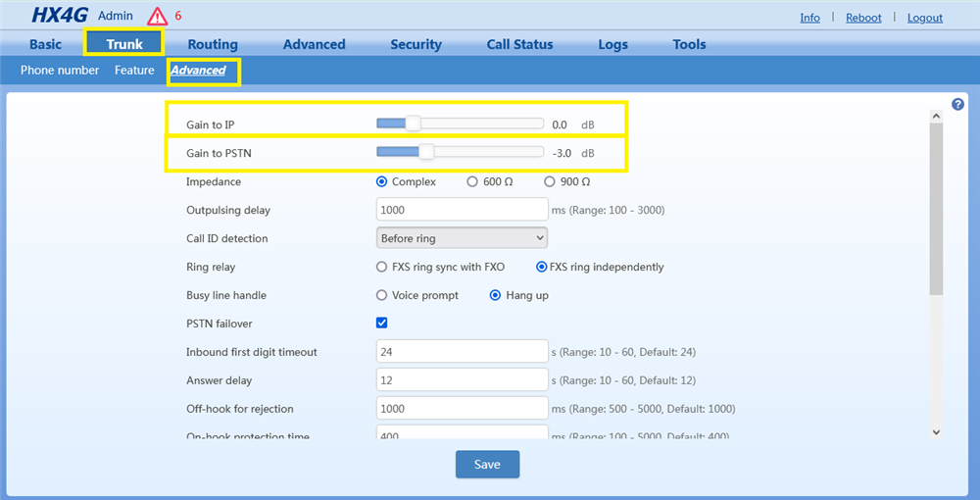Open the Call ID detection dropdown
This screenshot has width=980, height=500.
[x=462, y=238]
